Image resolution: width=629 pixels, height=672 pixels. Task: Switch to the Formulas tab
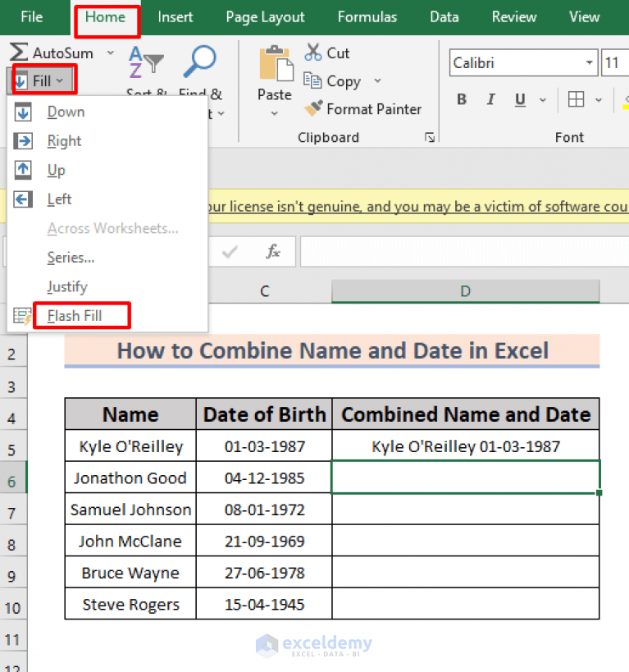367,16
